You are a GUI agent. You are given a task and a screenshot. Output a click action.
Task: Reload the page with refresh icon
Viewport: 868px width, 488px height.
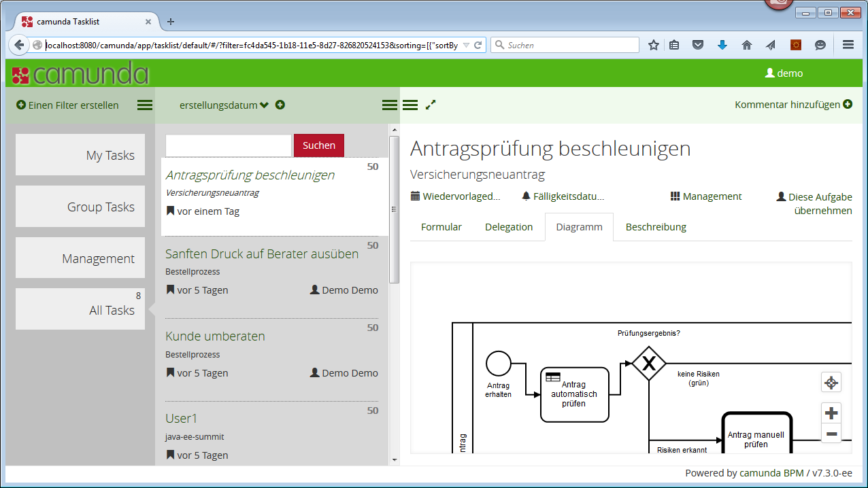pyautogui.click(x=478, y=45)
